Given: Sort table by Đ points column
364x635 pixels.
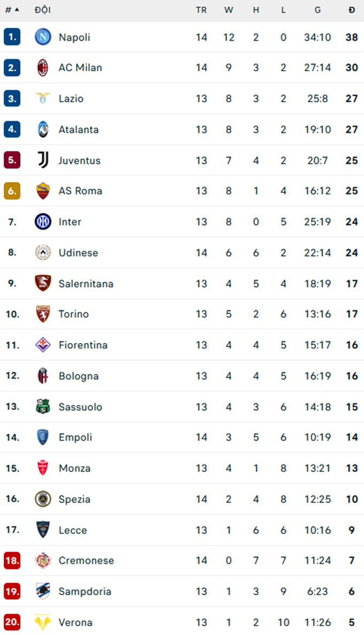Looking at the screenshot, I should point(352,10).
